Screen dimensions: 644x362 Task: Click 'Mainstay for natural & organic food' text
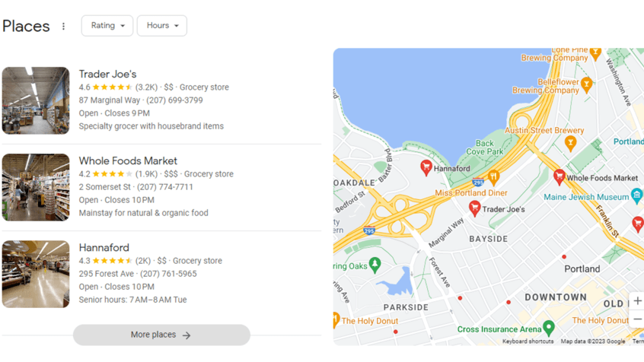pos(143,213)
